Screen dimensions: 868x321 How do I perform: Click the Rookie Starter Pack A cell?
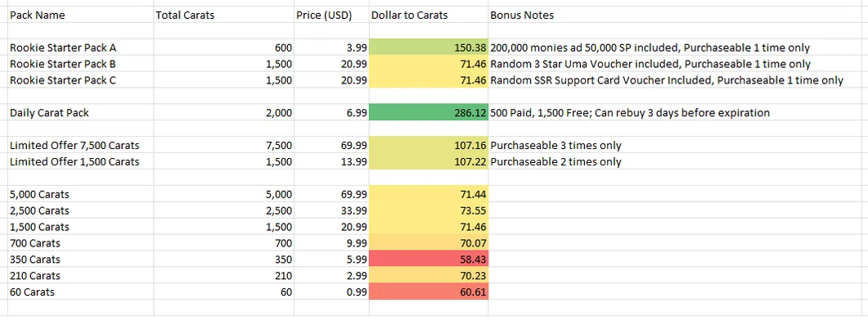click(81, 47)
